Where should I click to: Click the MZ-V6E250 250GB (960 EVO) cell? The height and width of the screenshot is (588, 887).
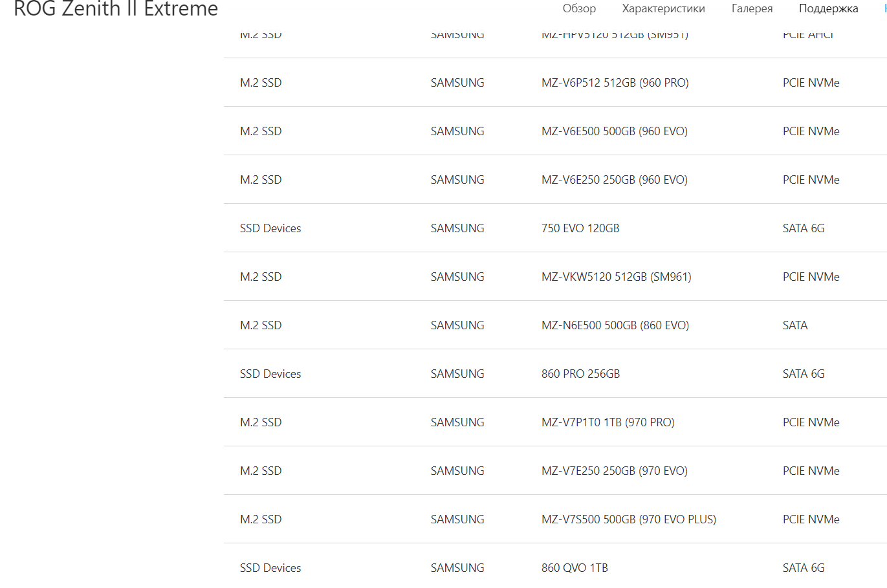click(614, 180)
